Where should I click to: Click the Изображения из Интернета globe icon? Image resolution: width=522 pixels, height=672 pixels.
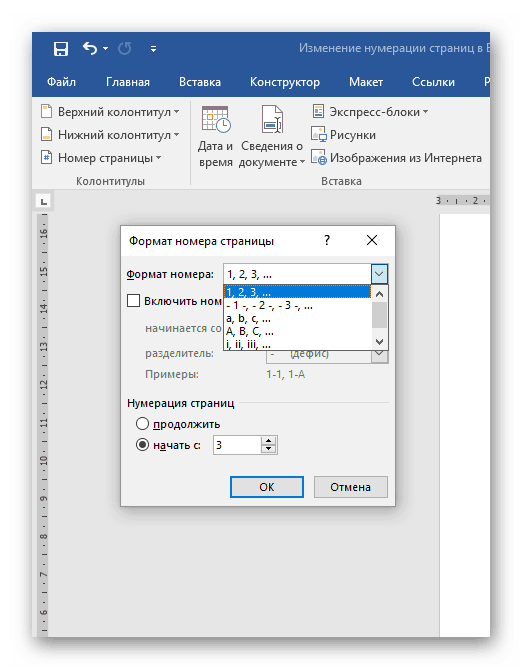(x=319, y=158)
